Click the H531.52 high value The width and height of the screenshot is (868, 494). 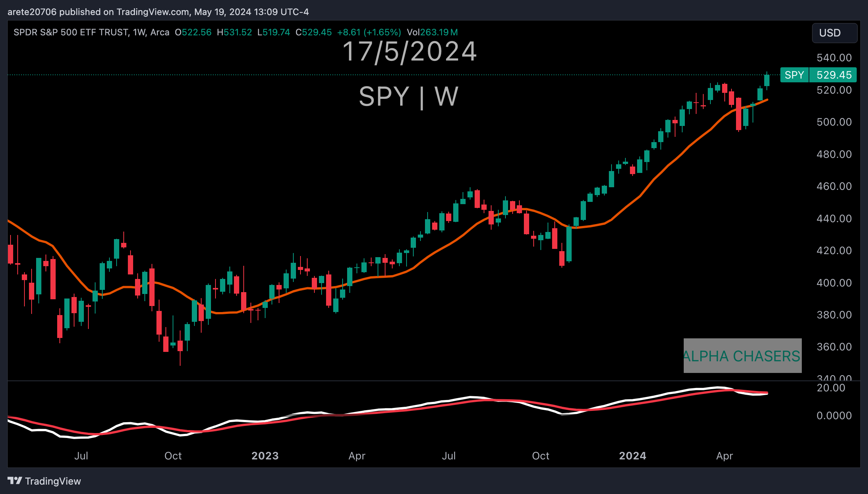234,32
